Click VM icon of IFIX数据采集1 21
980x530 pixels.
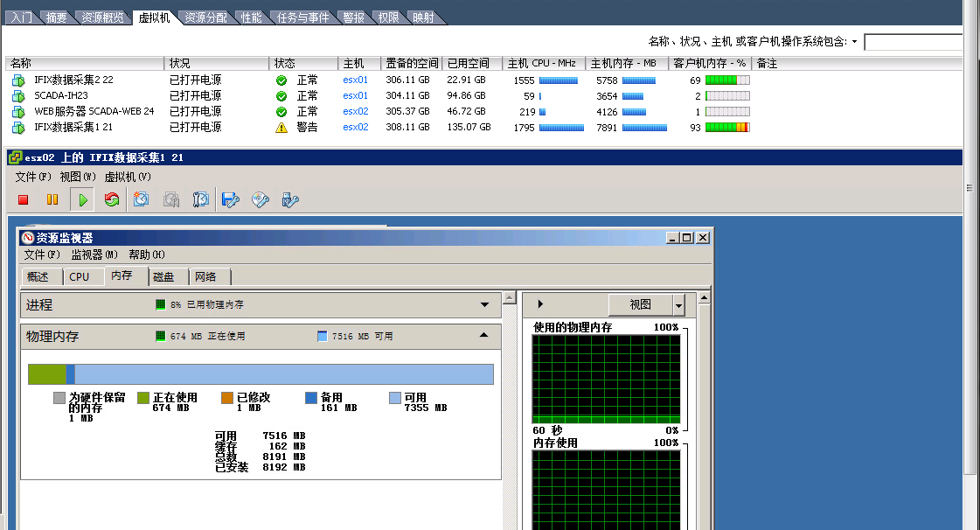[18, 128]
